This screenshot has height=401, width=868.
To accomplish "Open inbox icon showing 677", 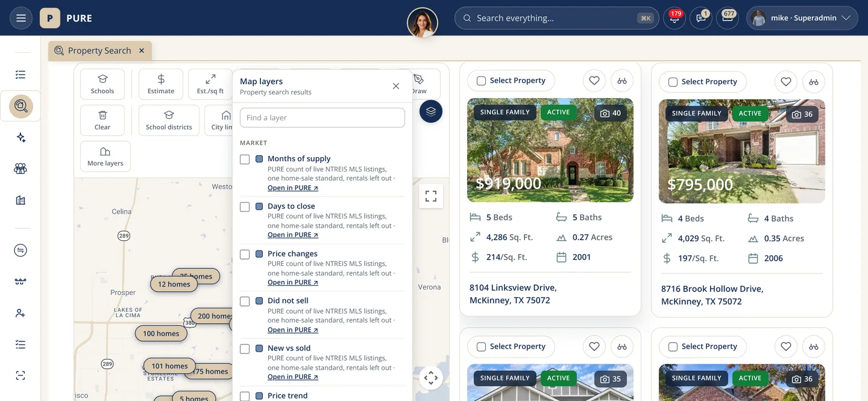I will point(728,18).
